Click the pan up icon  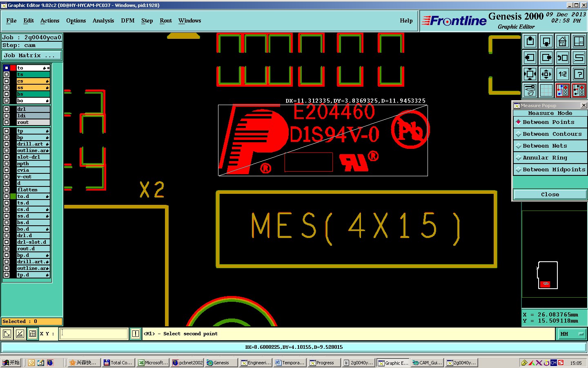click(x=530, y=41)
